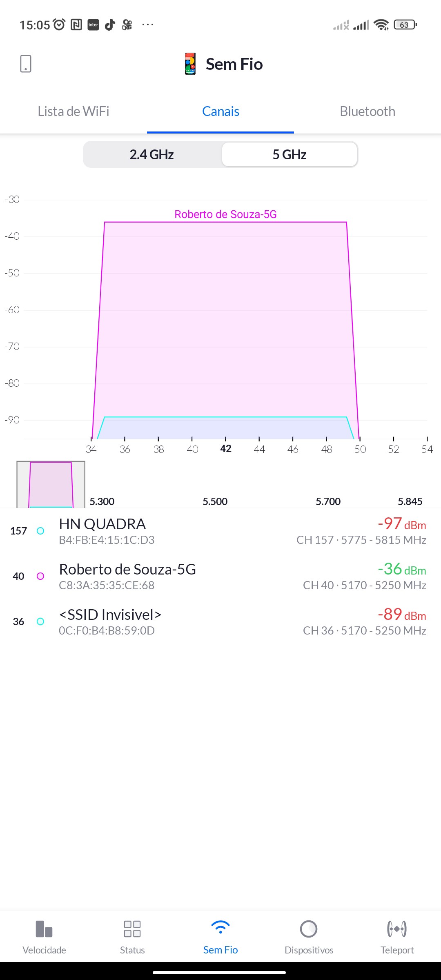Screen dimensions: 441x980
Task: Tap channel 42 marker on graph axis
Action: pyautogui.click(x=226, y=448)
